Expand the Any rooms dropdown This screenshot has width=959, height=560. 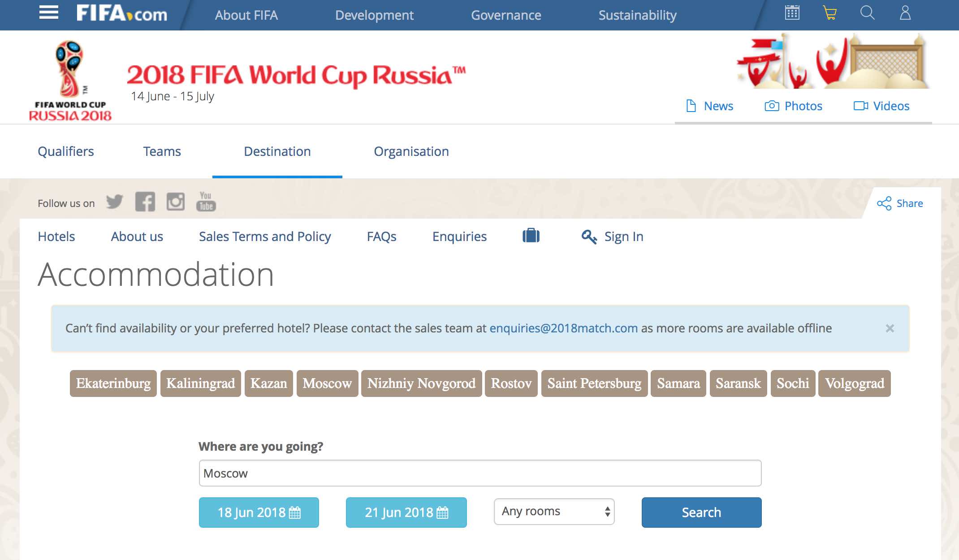[554, 512]
